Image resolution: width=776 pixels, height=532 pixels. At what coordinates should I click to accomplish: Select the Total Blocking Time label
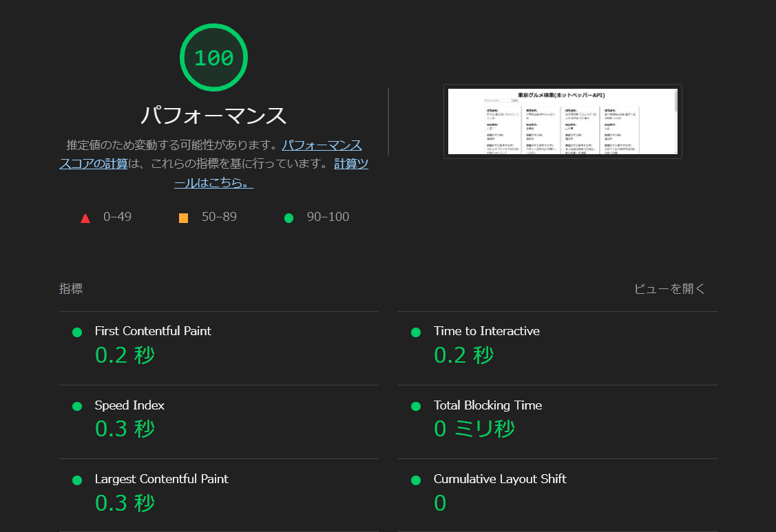487,405
